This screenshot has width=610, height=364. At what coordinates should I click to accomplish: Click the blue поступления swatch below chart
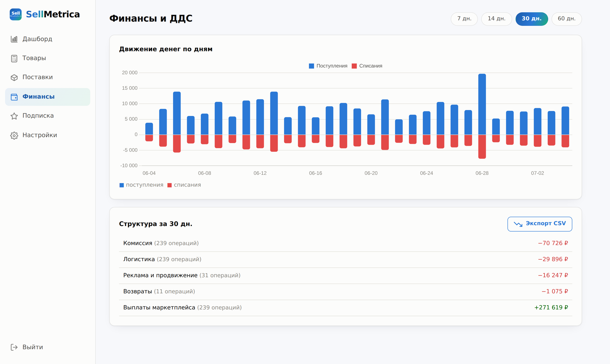click(x=122, y=185)
